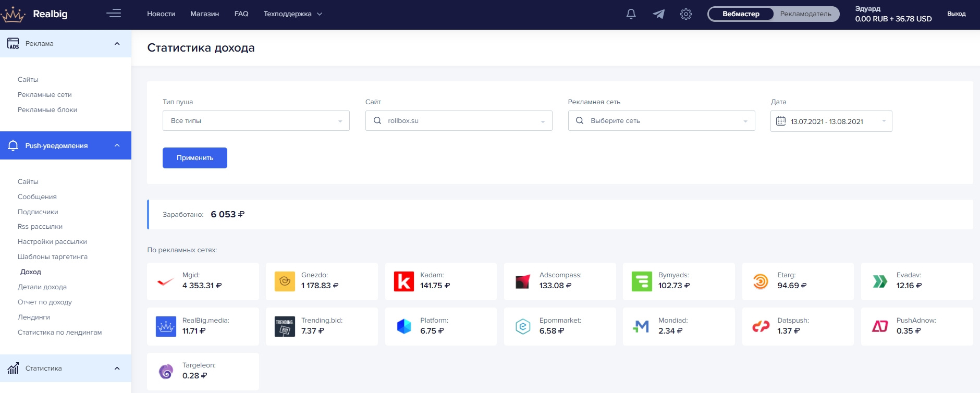This screenshot has height=393, width=980.
Task: Open Сообщения in the sidebar
Action: (37, 197)
